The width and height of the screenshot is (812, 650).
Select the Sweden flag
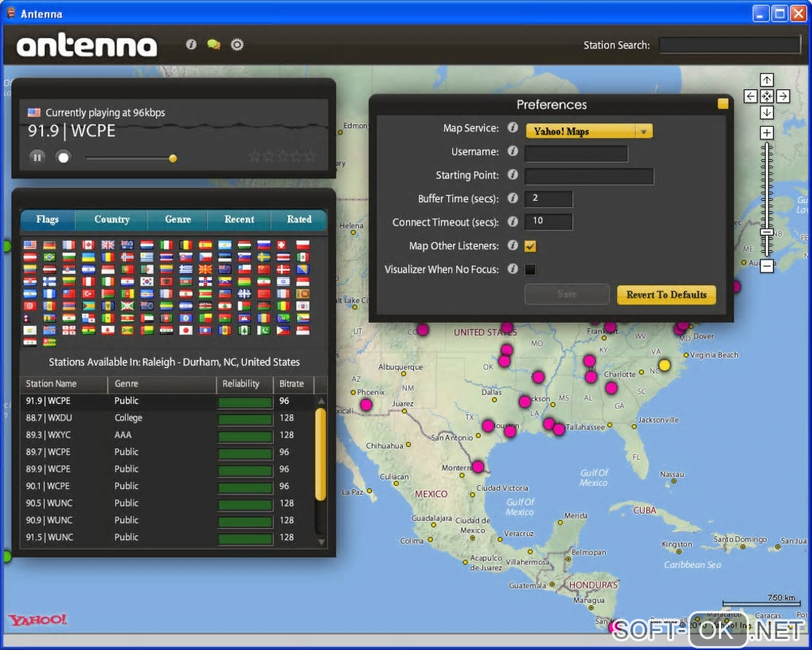pos(264,257)
